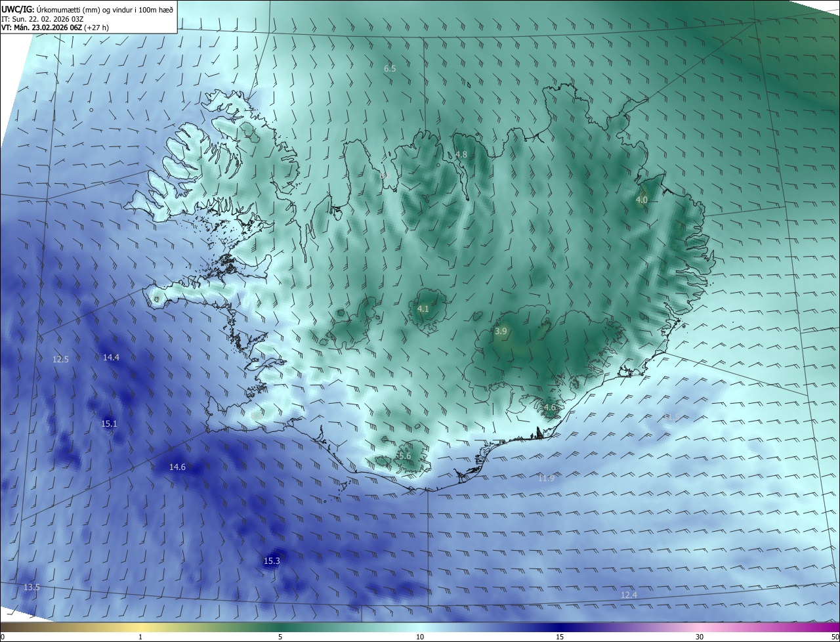This screenshot has width=840, height=642.
Task: Click the color scale tick label 30
Action: point(700,637)
